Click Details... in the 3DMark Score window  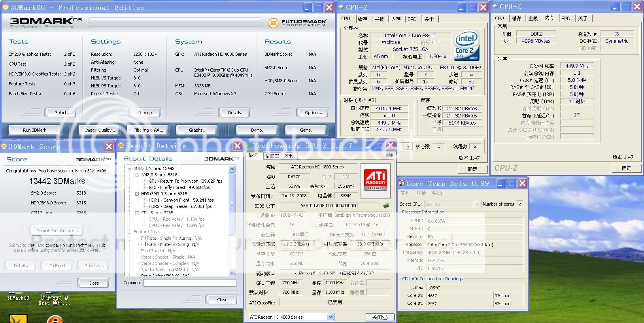(x=22, y=266)
